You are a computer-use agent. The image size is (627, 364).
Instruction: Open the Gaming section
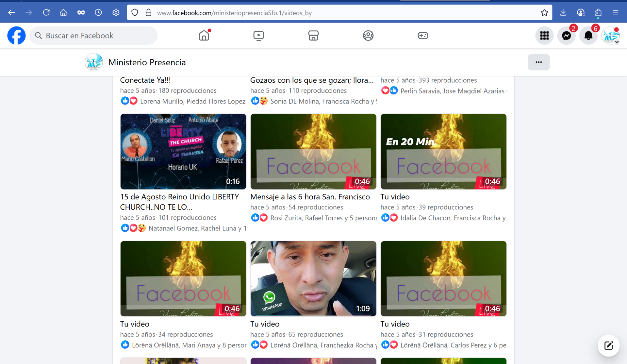point(422,35)
